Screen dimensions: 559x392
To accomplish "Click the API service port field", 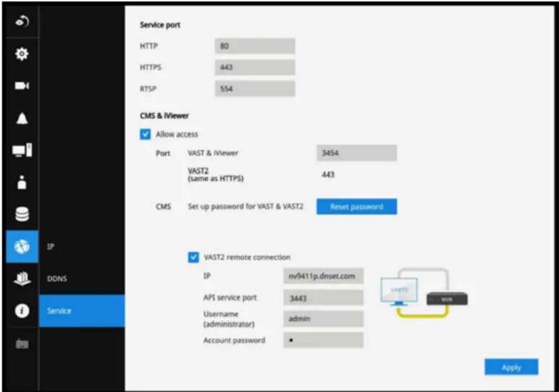I will tap(323, 298).
